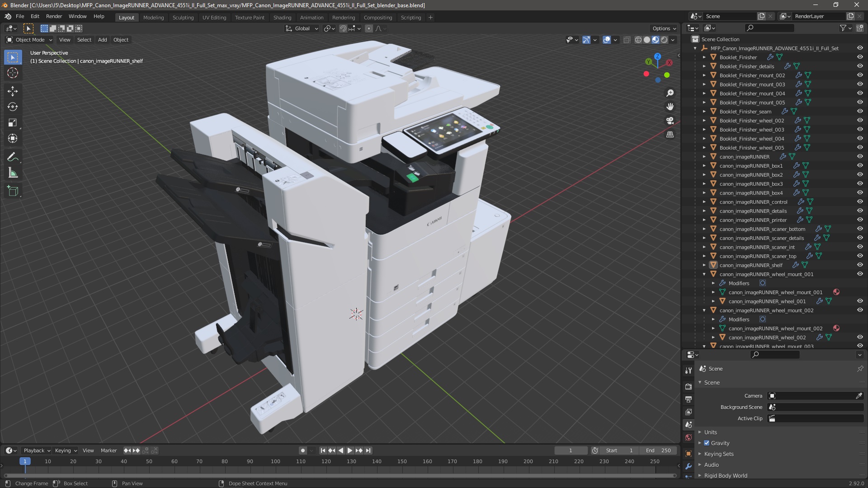Toggle the Gravity checkbox
This screenshot has height=488, width=868.
tap(707, 443)
